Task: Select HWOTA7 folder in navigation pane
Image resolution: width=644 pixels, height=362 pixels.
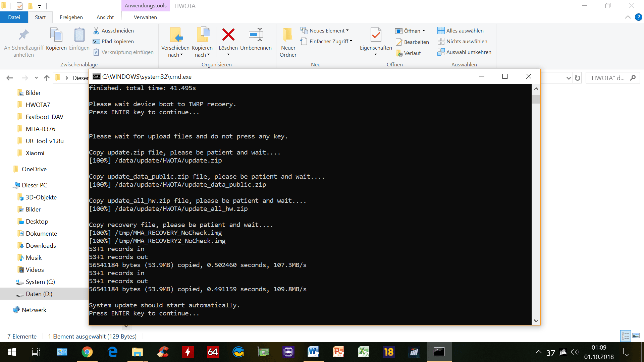Action: tap(38, 105)
